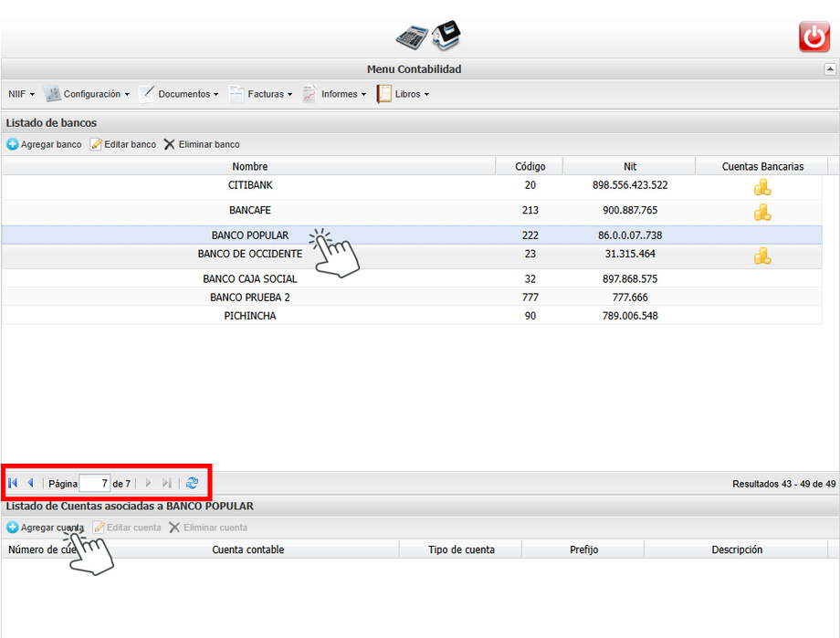Viewport: 840px width, 638px height.
Task: Click the red power logout button
Action: (x=814, y=37)
